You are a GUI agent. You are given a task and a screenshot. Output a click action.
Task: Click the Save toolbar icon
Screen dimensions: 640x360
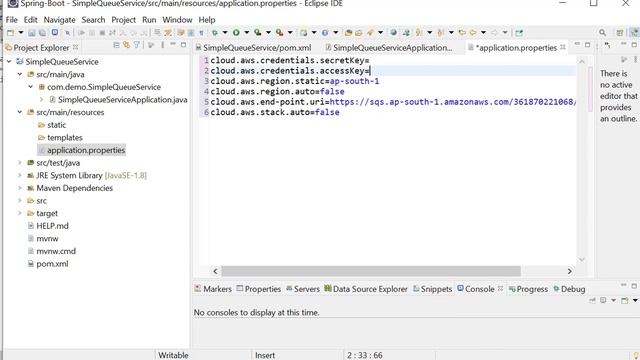[31, 33]
